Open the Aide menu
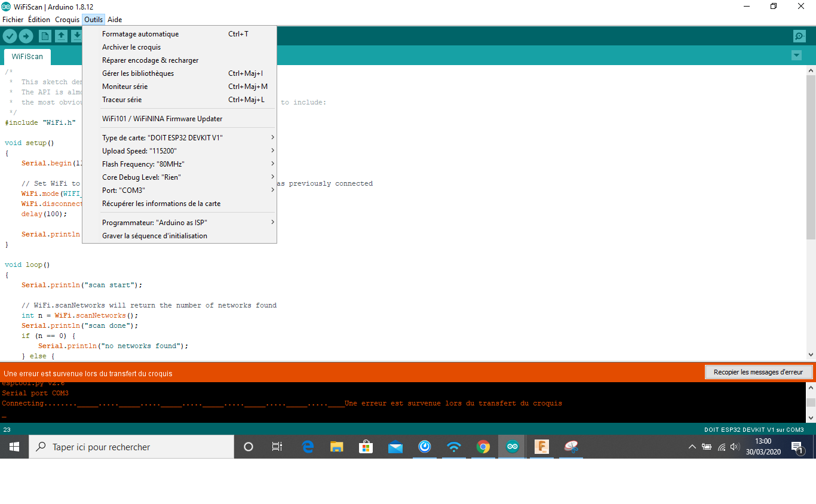Image resolution: width=816 pixels, height=504 pixels. (115, 20)
